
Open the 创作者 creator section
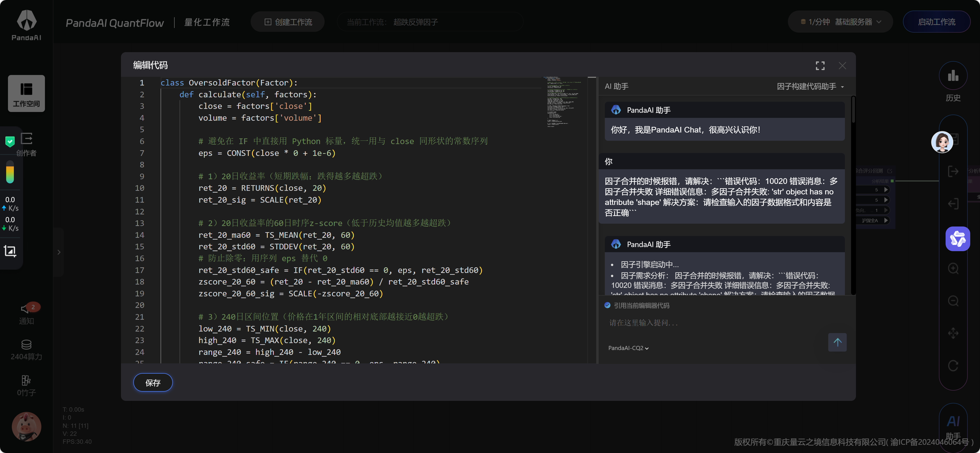(x=26, y=145)
